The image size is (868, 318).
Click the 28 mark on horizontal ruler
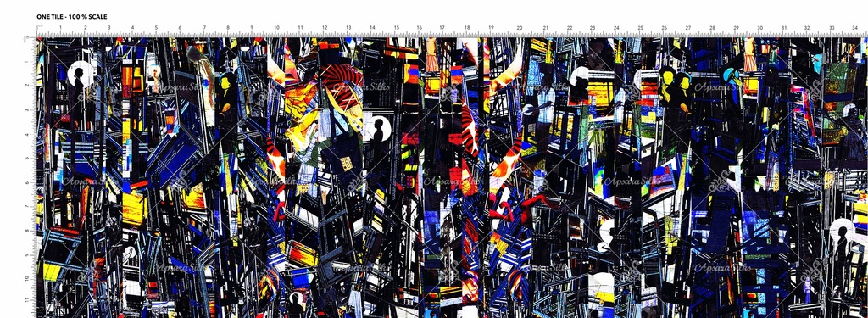(x=712, y=28)
